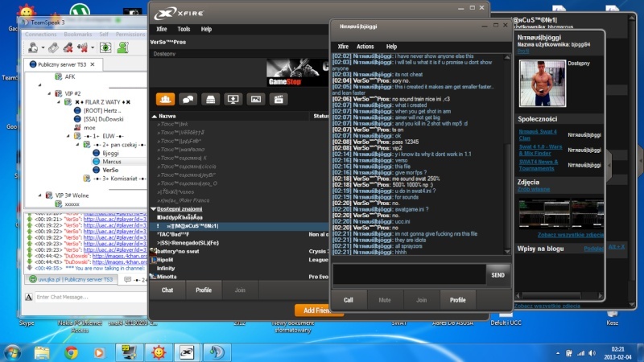This screenshot has width=644, height=362.
Task: Open Bookmarks menu in TeamSpeak
Action: pos(77,34)
